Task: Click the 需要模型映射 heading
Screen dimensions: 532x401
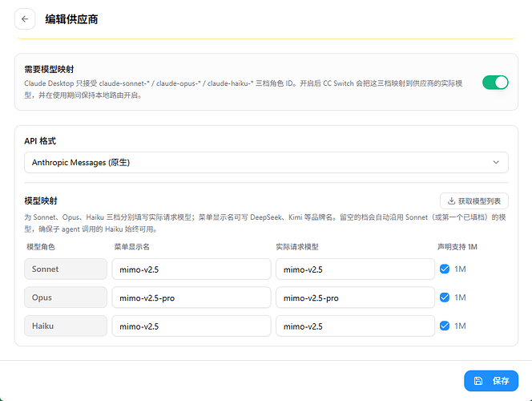Action: point(49,69)
